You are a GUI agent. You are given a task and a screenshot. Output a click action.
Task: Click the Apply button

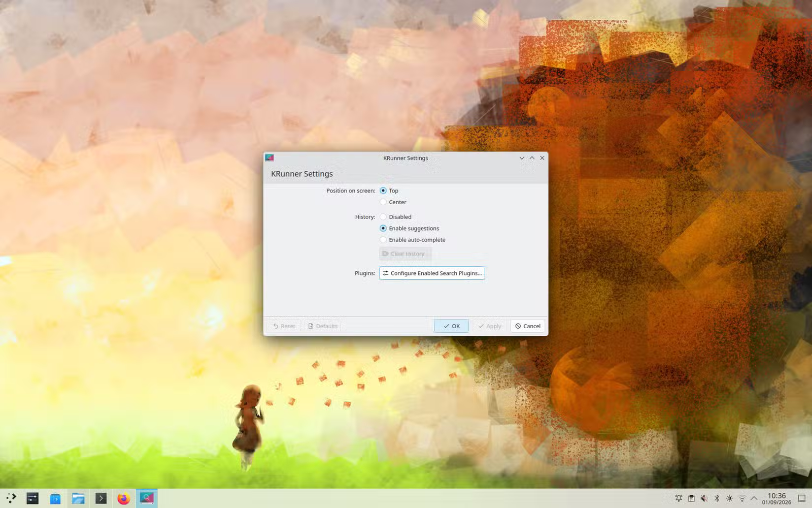pos(489,326)
